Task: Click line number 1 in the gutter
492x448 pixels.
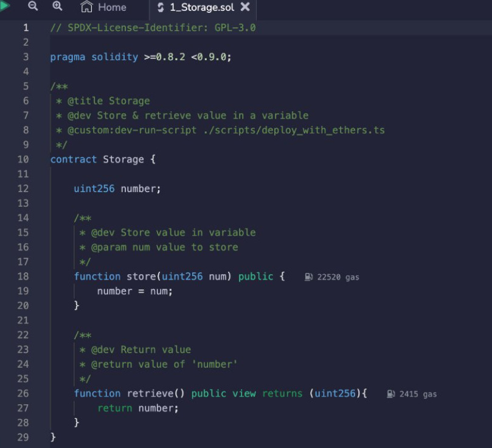Action: click(26, 27)
